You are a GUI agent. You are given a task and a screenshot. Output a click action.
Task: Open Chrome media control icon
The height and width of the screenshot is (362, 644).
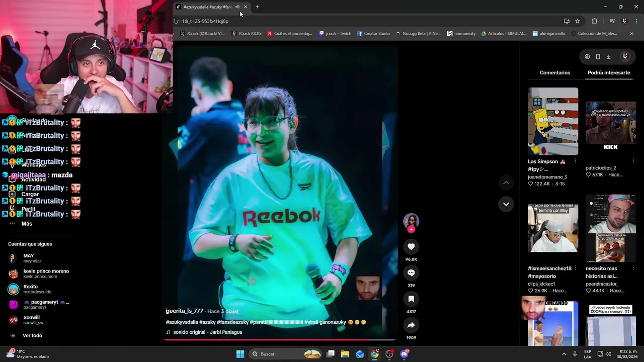[612, 21]
